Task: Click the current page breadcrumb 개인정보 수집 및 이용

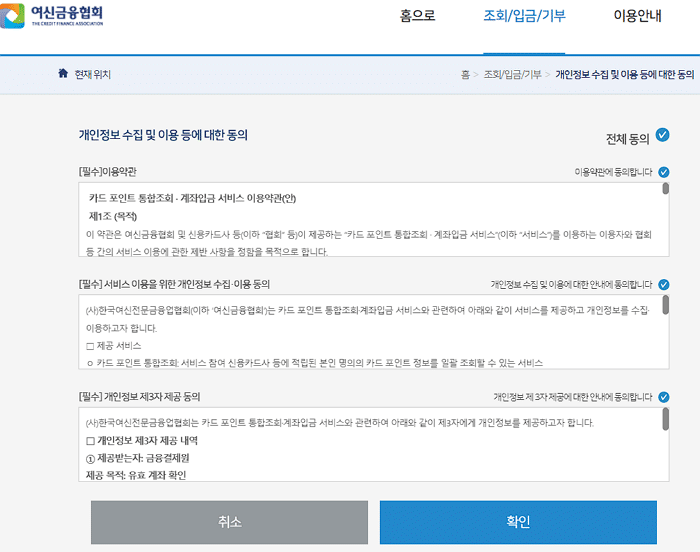Action: pyautogui.click(x=623, y=75)
